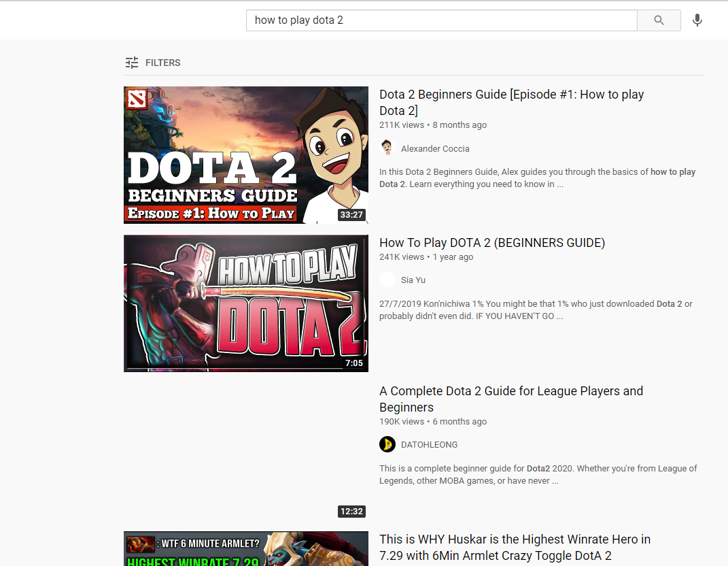Open Dota 2 Beginners Guide Episode #1 thumbnail
728x566 pixels.
(246, 154)
